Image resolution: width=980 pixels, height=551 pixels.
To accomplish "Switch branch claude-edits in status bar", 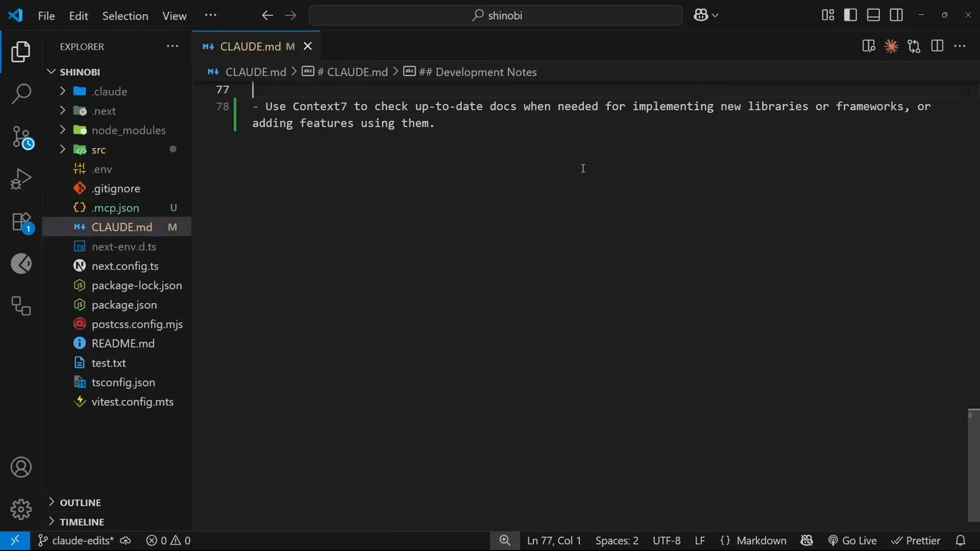I will (76, 541).
